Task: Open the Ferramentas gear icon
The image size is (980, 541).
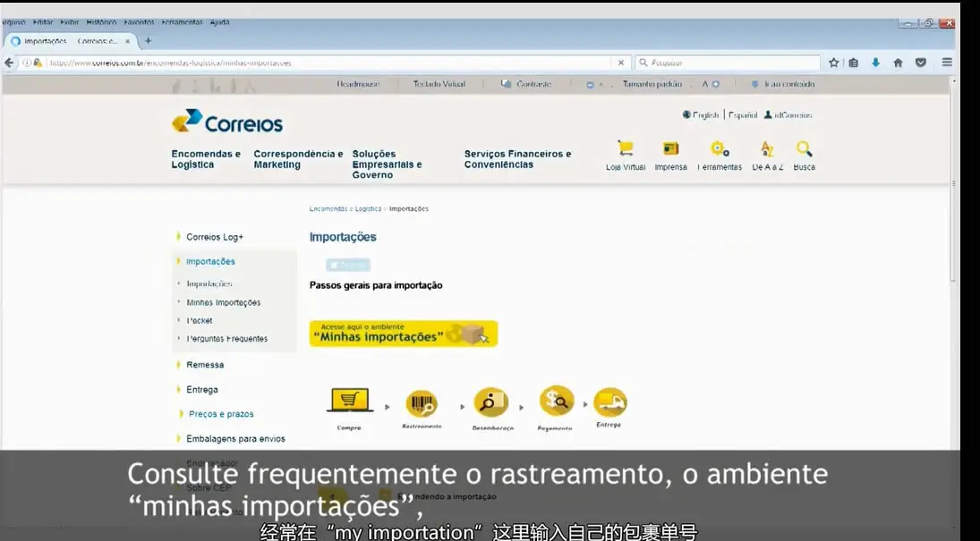Action: (x=720, y=148)
